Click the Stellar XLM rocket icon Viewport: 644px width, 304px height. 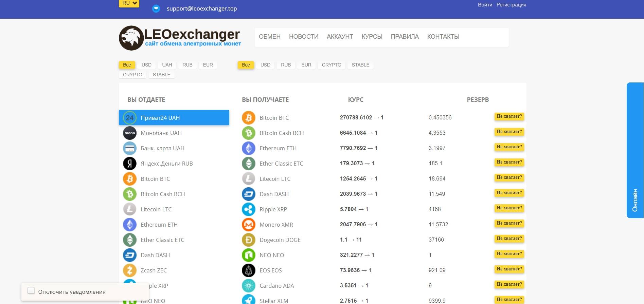click(x=249, y=300)
